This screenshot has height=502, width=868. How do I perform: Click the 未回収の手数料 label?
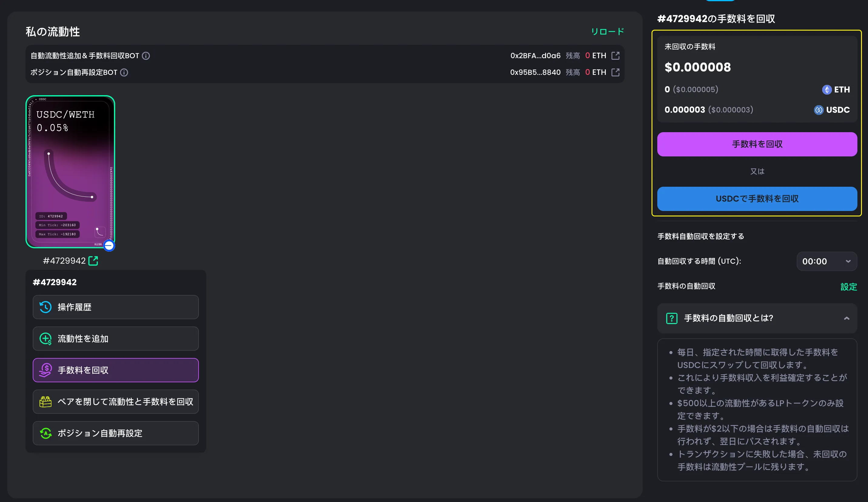point(689,46)
